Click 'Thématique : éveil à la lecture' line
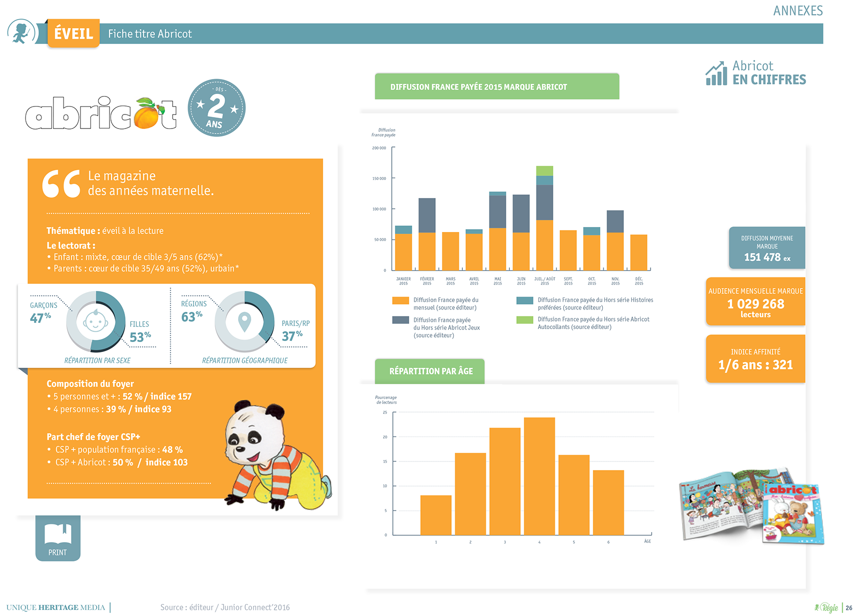Screen dimensions: 858x616 (x=105, y=230)
